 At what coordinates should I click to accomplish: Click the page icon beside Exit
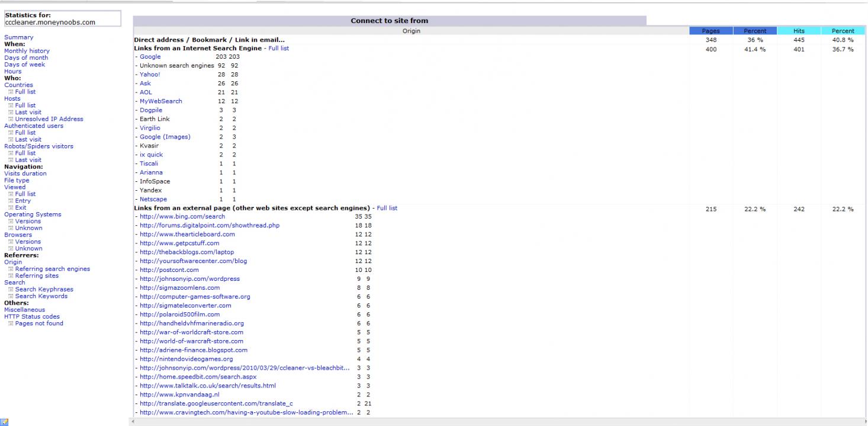click(11, 208)
